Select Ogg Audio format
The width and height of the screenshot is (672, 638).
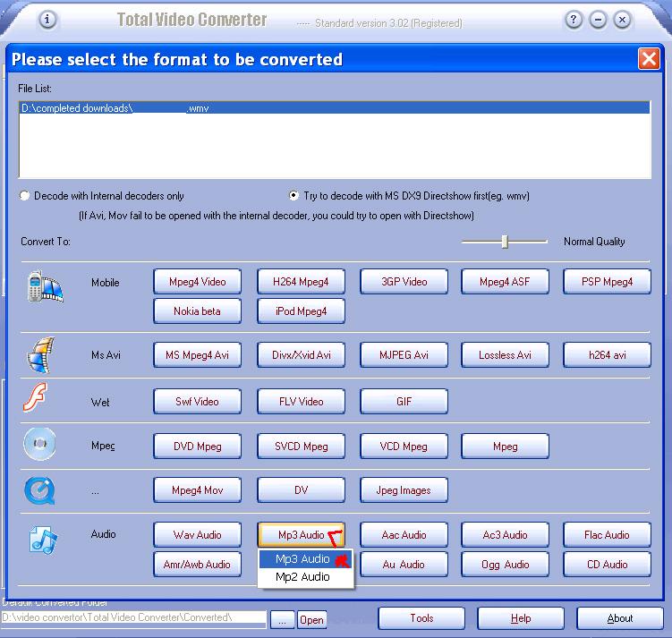point(505,565)
